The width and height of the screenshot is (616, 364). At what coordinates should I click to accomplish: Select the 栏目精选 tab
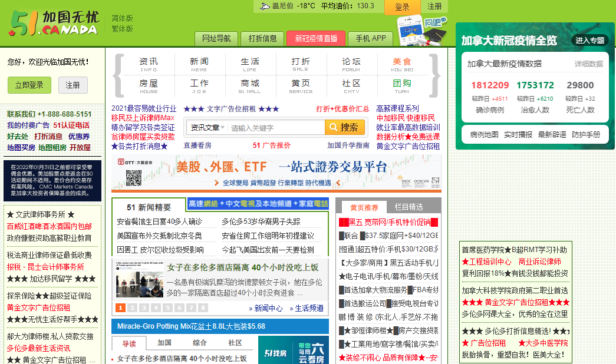[409, 207]
